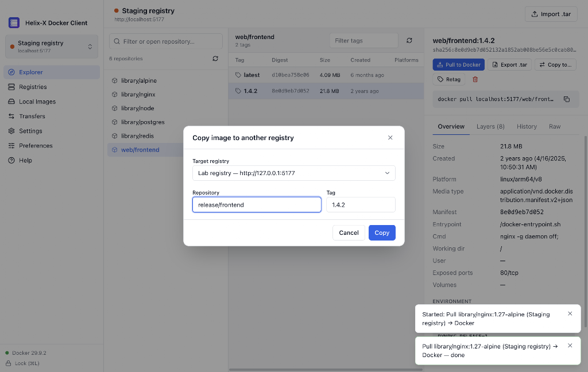Open Preferences from the sidebar
588x372 pixels.
(x=52, y=145)
